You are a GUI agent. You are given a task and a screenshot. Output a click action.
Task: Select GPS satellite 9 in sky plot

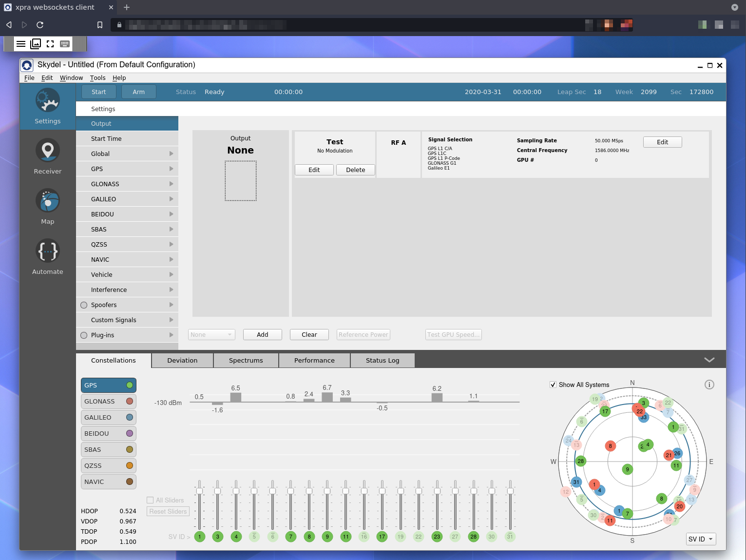click(x=628, y=469)
